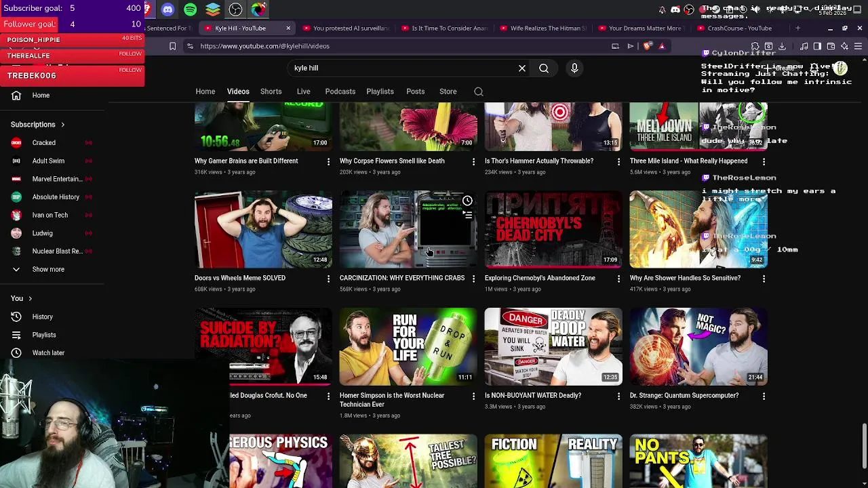Viewport: 868px width, 488px height.
Task: Open Why Corpse Flowers Smell like Death title
Action: click(392, 161)
